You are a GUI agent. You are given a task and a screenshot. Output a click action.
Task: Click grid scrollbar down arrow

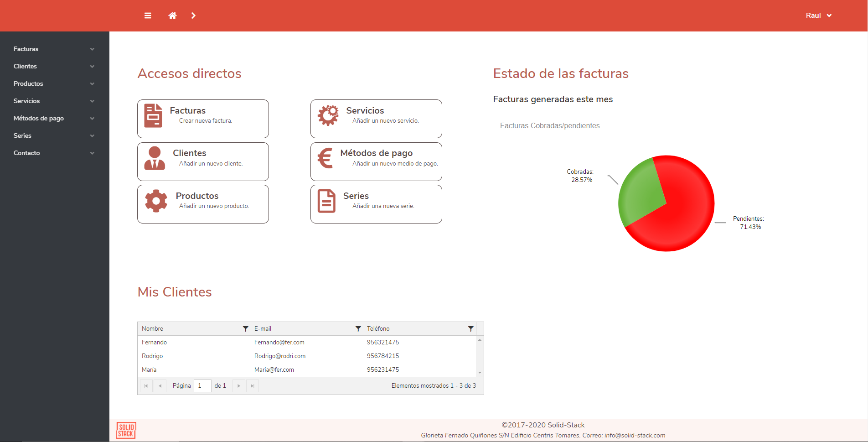[x=480, y=373]
